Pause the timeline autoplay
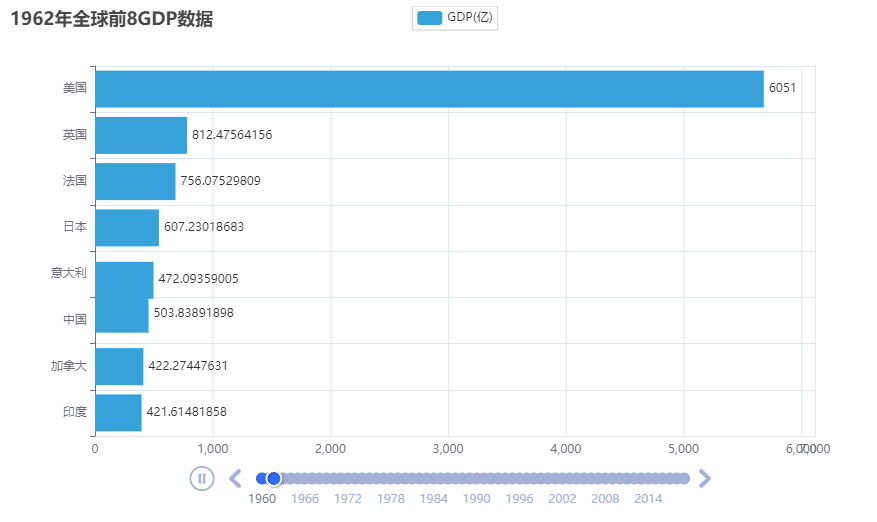 [x=202, y=478]
